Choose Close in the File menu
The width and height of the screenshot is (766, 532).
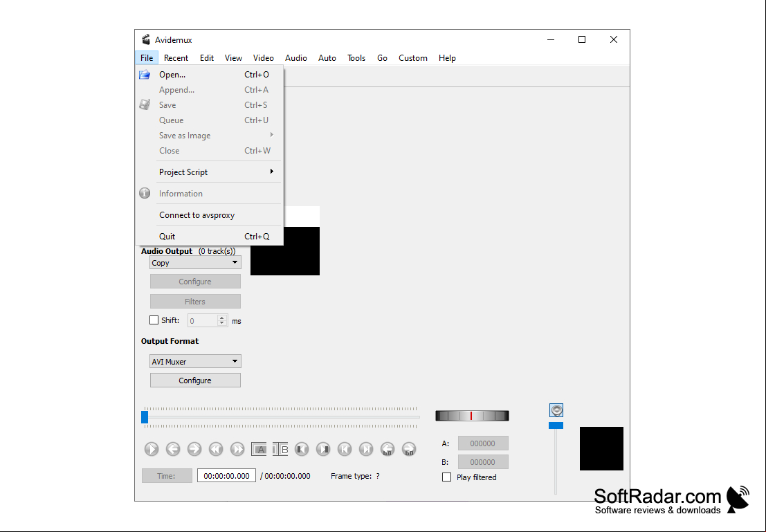pyautogui.click(x=210, y=150)
